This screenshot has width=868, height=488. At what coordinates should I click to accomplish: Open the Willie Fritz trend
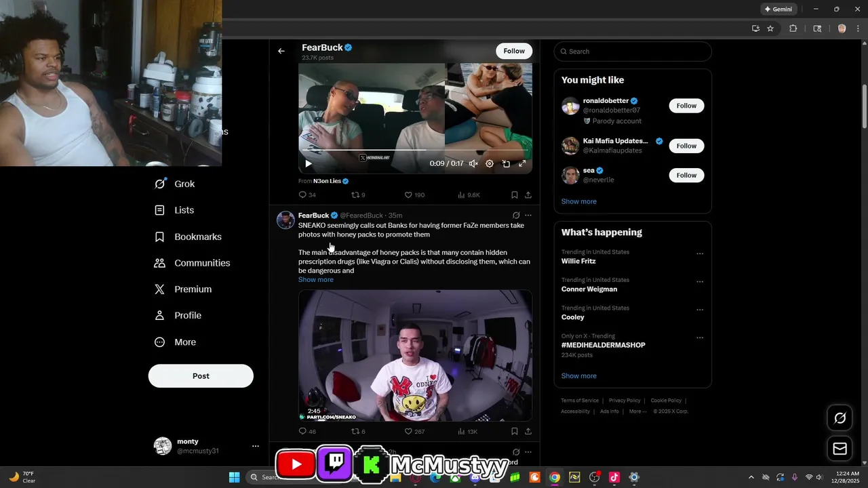578,261
